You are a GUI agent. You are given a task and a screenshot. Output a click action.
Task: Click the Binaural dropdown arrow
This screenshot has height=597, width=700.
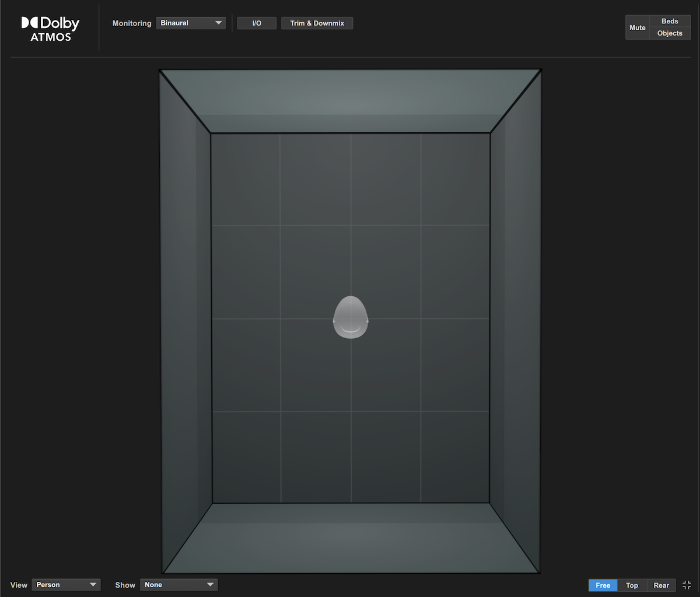(219, 23)
